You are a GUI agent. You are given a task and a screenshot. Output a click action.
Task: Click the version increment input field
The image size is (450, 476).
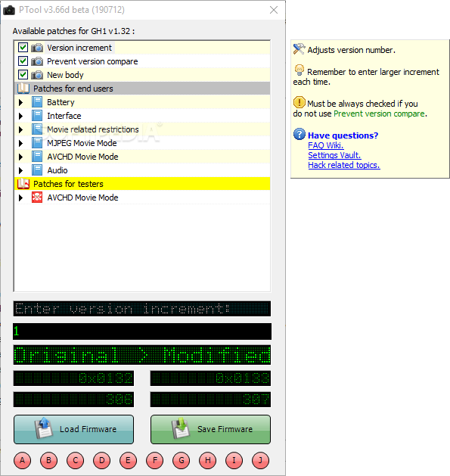(x=142, y=331)
